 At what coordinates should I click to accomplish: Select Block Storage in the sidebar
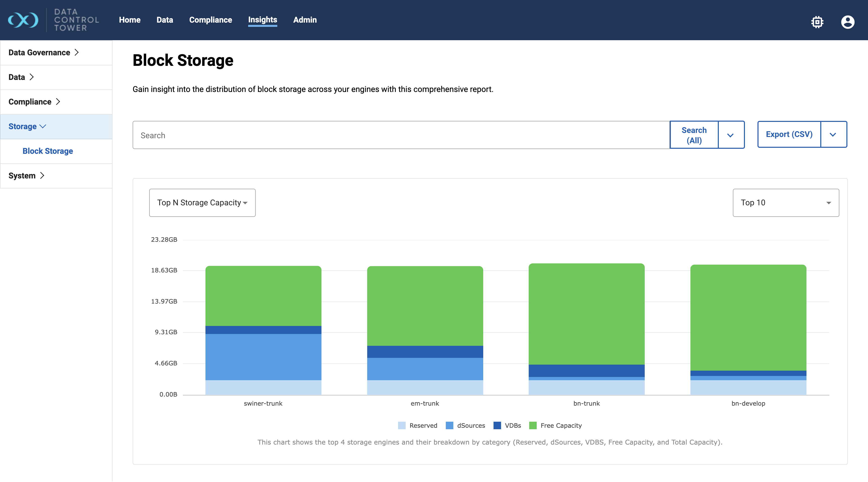[x=47, y=151]
